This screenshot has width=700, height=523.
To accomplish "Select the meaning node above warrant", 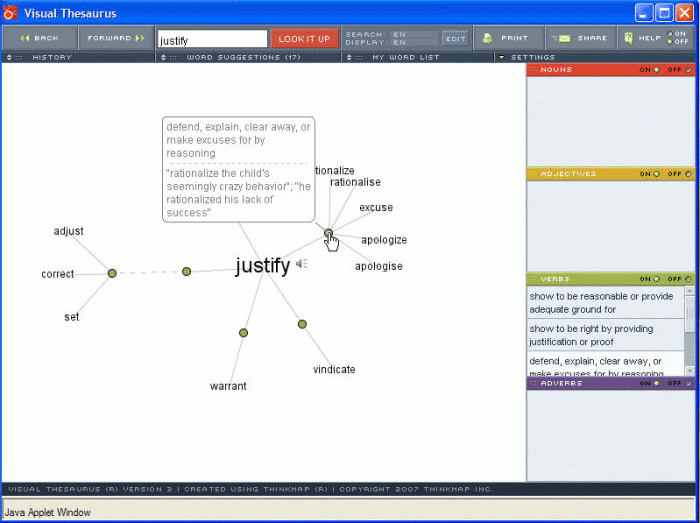I will [x=243, y=332].
